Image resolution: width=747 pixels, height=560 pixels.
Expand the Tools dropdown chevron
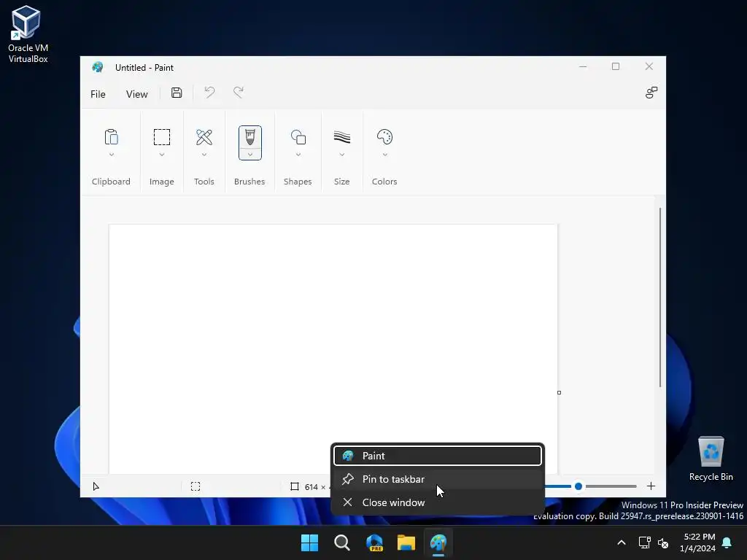(x=204, y=155)
